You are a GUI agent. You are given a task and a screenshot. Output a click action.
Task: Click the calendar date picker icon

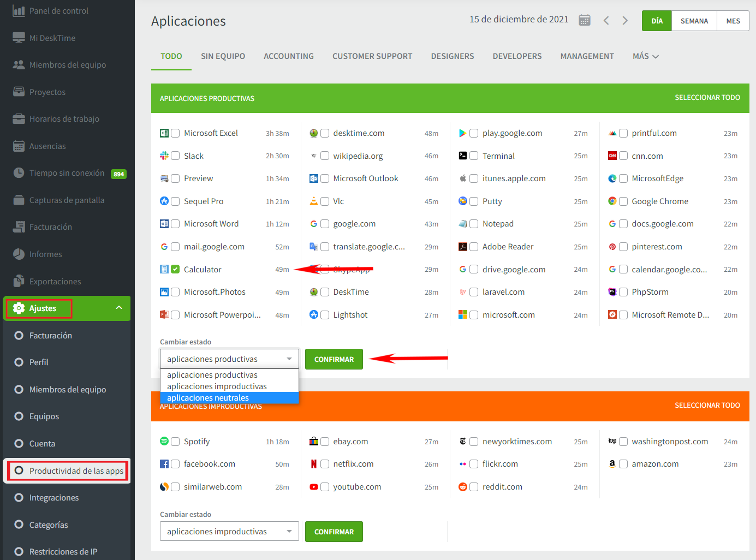coord(584,20)
